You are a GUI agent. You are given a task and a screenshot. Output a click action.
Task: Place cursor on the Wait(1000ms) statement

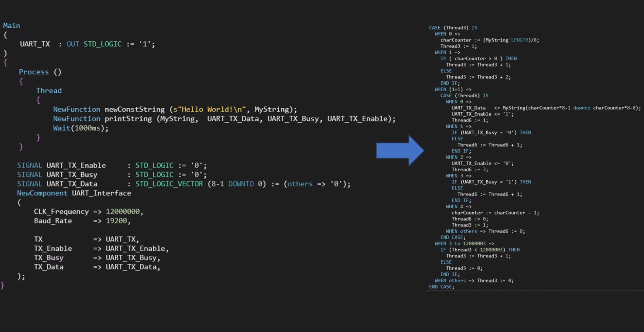pos(80,128)
